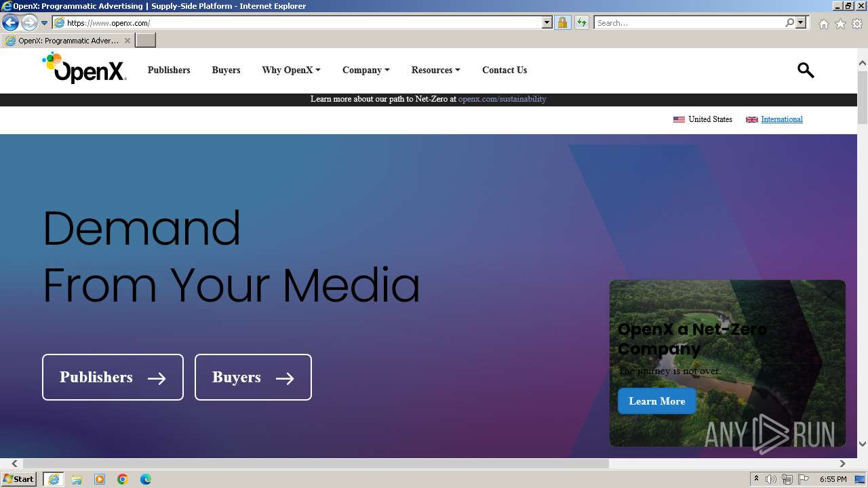Viewport: 868px width, 488px height.
Task: Launch Chrome from the taskbar
Action: [123, 479]
